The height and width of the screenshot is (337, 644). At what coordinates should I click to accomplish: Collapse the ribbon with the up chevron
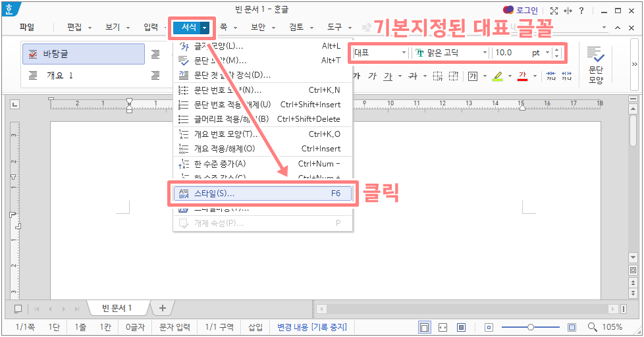point(618,28)
